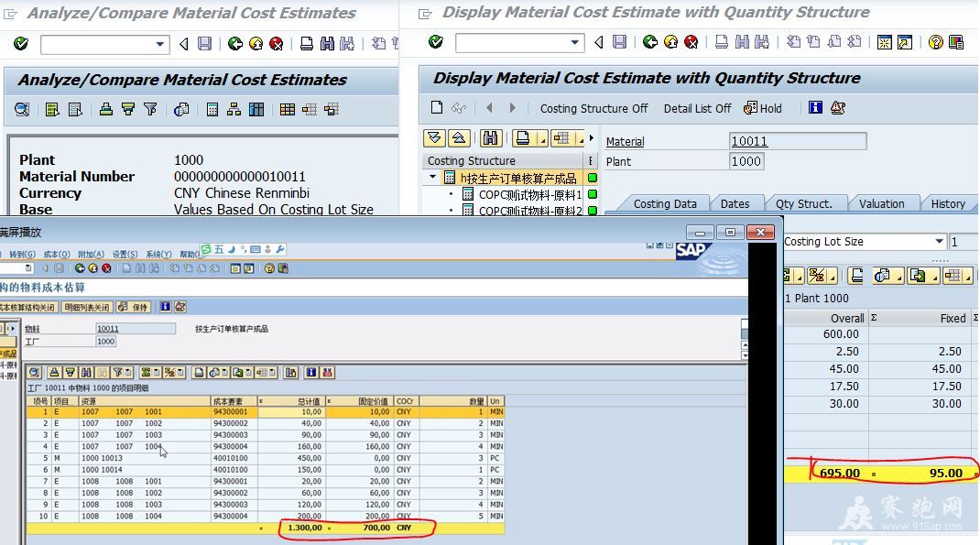980x545 pixels.
Task: Click Detail List Off button
Action: click(697, 108)
